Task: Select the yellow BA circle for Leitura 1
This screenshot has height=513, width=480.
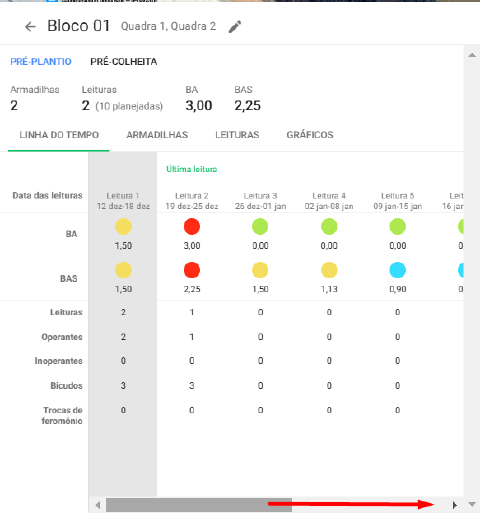Action: [123, 227]
